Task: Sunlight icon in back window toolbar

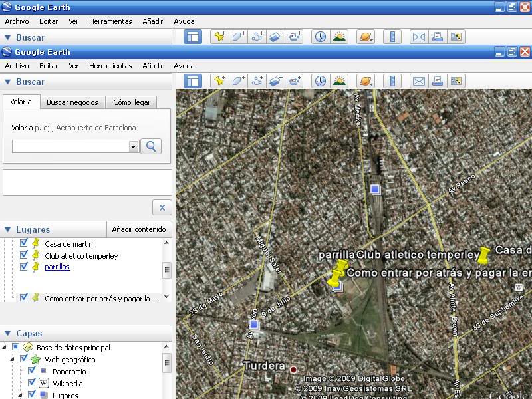Action: coord(339,37)
